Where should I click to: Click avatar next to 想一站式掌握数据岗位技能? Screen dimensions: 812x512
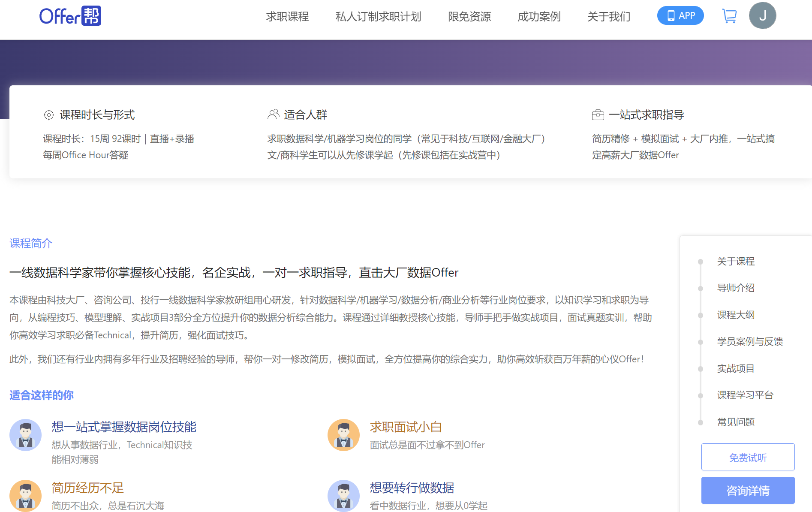25,435
